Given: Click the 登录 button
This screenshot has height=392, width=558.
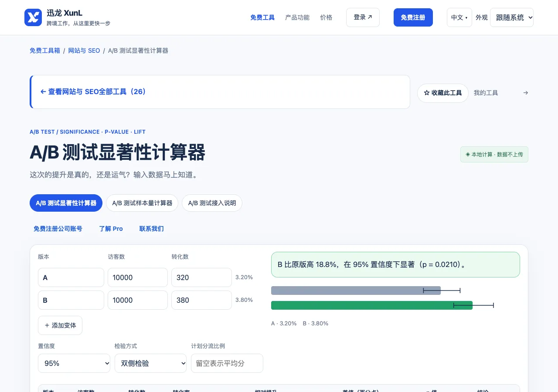Looking at the screenshot, I should 363,17.
